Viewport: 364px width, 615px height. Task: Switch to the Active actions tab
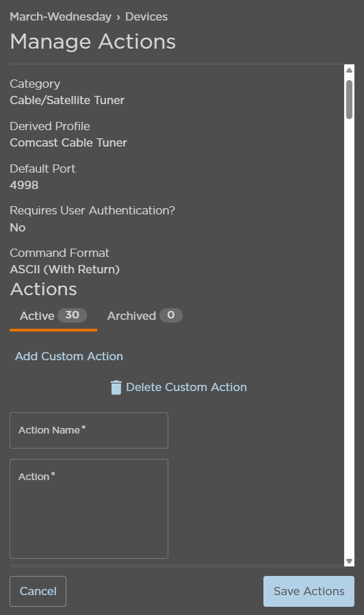click(x=53, y=316)
